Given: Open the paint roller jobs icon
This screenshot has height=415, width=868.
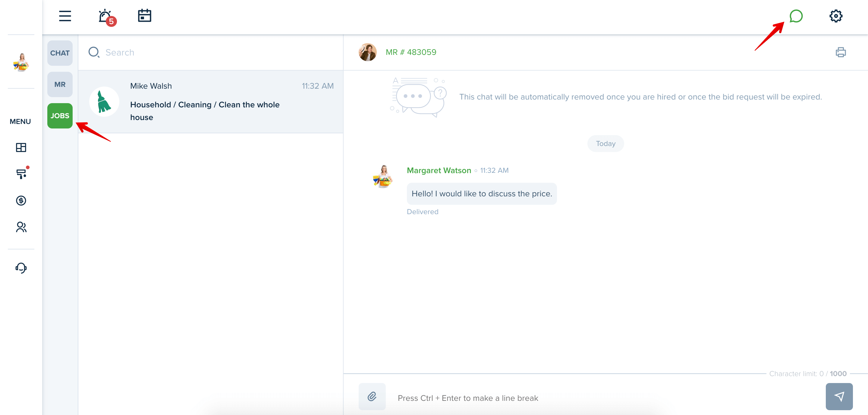Looking at the screenshot, I should [22, 173].
